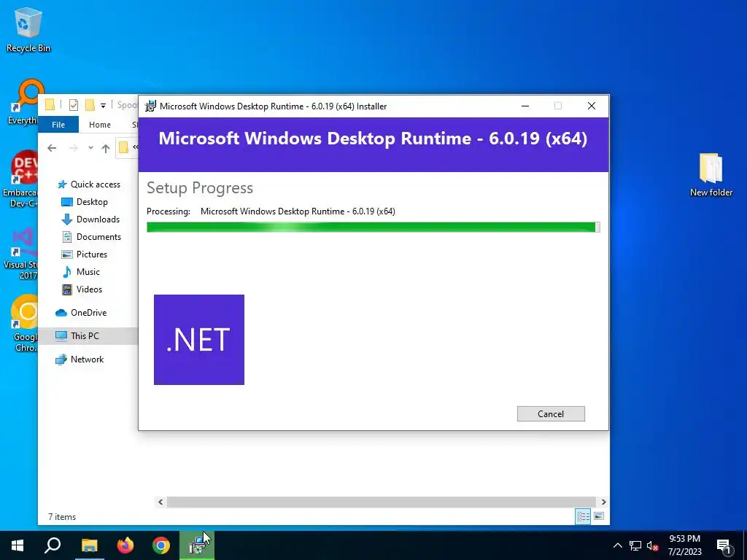This screenshot has height=560, width=747.
Task: Switch to large icons view in Explorer
Action: click(599, 516)
